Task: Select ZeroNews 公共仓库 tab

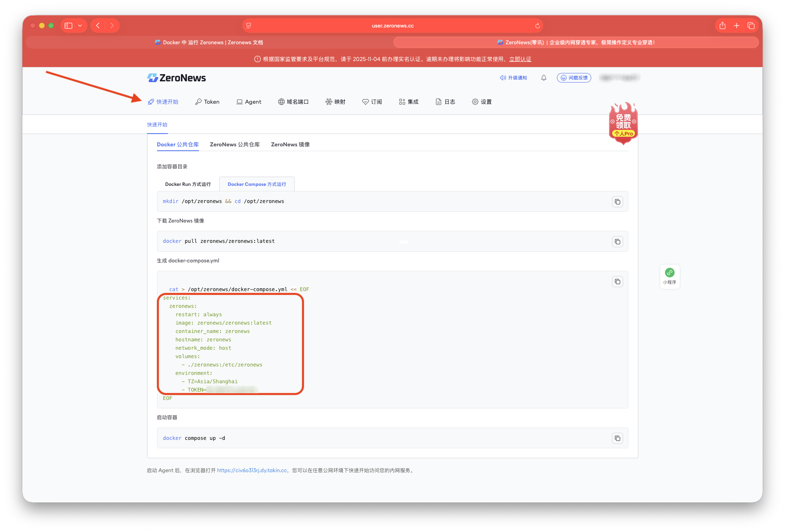Action: (x=234, y=144)
